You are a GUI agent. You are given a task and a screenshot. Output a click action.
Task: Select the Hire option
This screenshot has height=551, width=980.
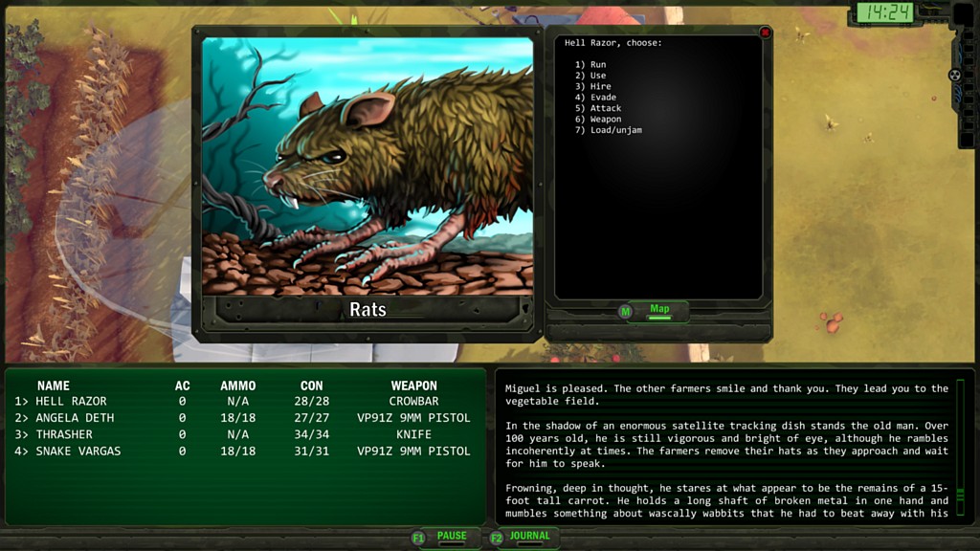[599, 86]
